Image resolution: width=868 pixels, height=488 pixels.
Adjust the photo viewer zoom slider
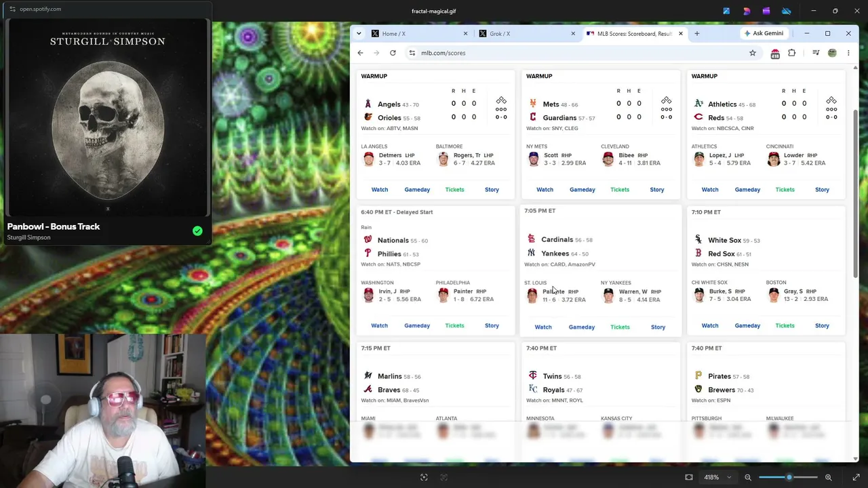788,477
